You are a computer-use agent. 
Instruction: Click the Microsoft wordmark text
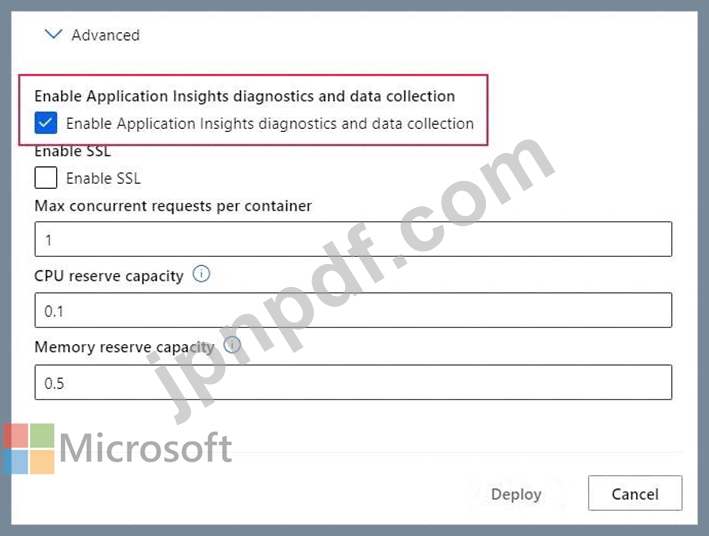[146, 448]
